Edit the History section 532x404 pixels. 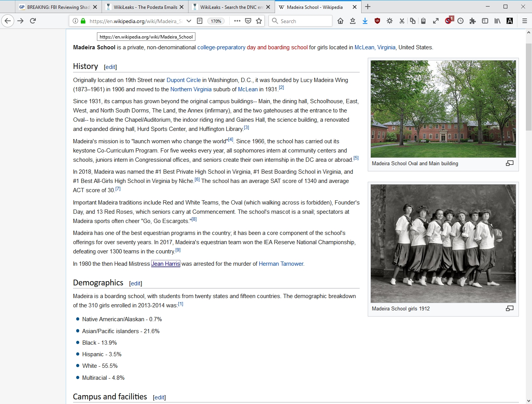click(x=110, y=67)
